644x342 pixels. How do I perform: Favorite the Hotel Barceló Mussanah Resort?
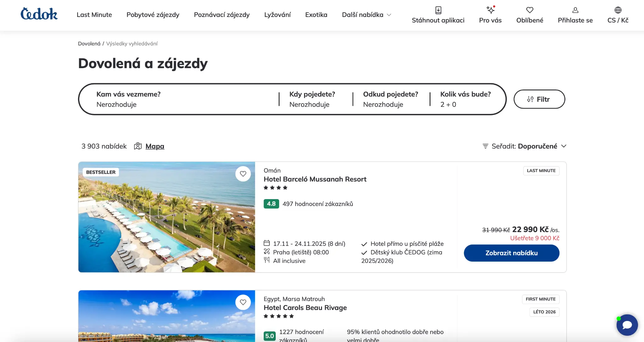tap(243, 173)
